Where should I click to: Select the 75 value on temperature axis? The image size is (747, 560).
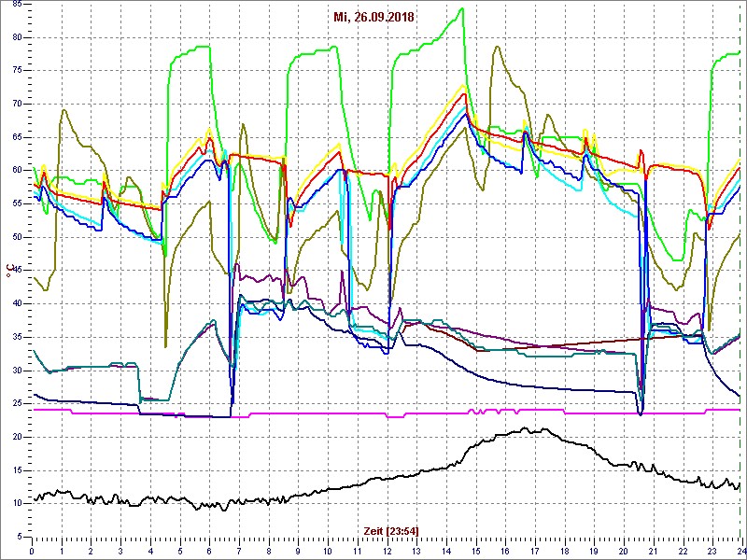coord(17,71)
